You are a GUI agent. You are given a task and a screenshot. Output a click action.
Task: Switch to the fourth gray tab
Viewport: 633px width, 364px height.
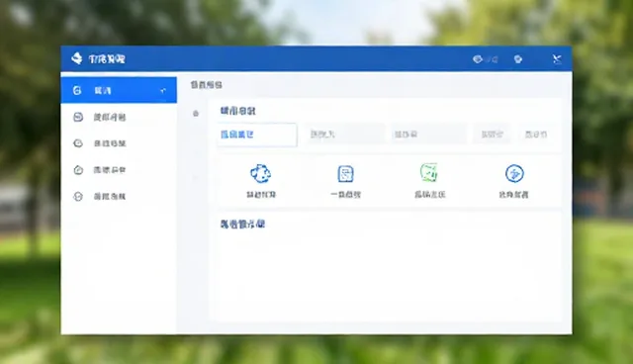tap(493, 135)
